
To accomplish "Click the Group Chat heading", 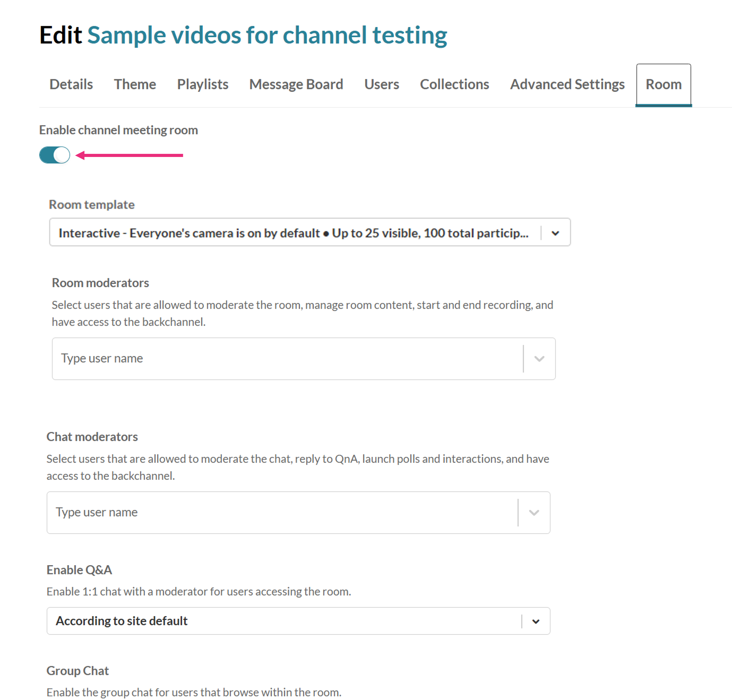I will (x=77, y=671).
